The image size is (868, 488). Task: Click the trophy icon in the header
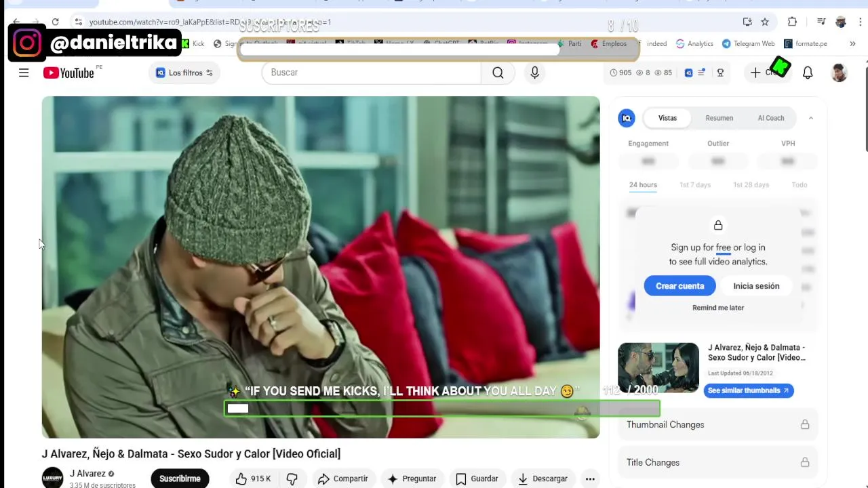720,73
